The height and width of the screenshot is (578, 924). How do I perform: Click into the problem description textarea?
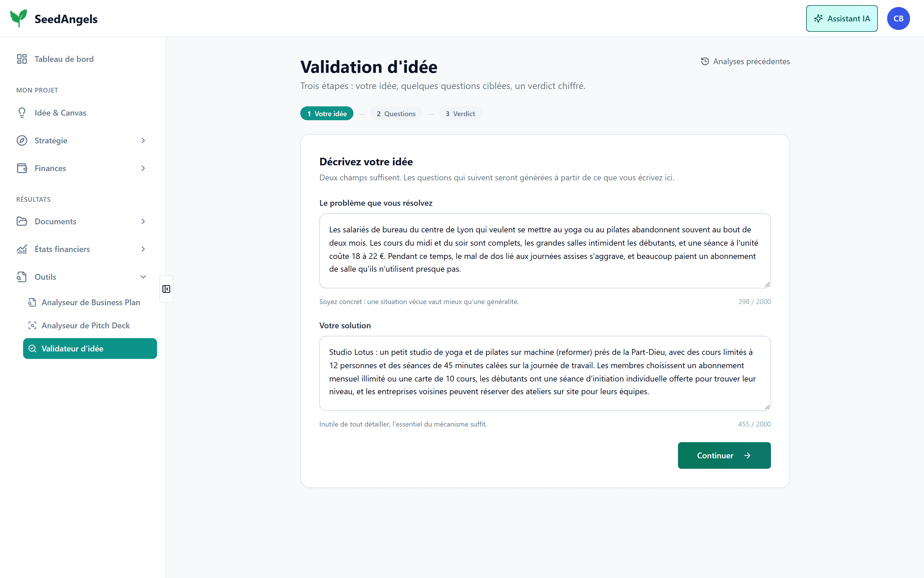pyautogui.click(x=545, y=251)
